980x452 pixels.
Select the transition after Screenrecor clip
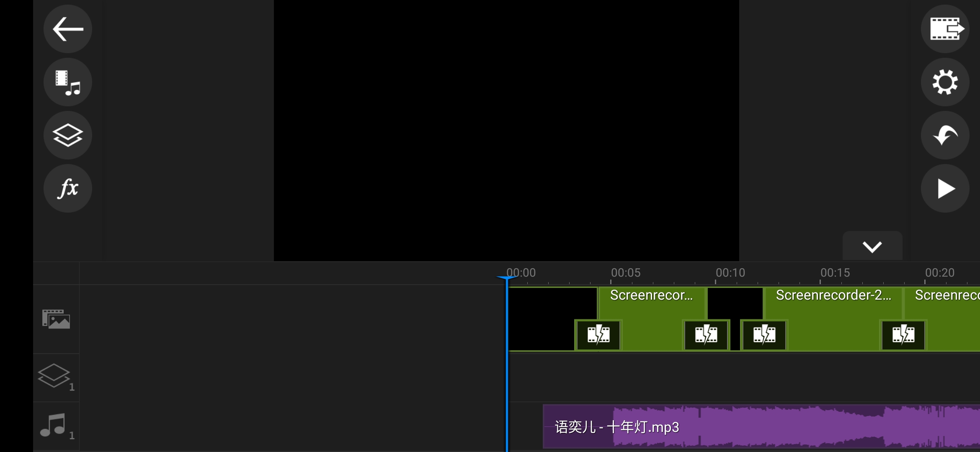coord(706,335)
